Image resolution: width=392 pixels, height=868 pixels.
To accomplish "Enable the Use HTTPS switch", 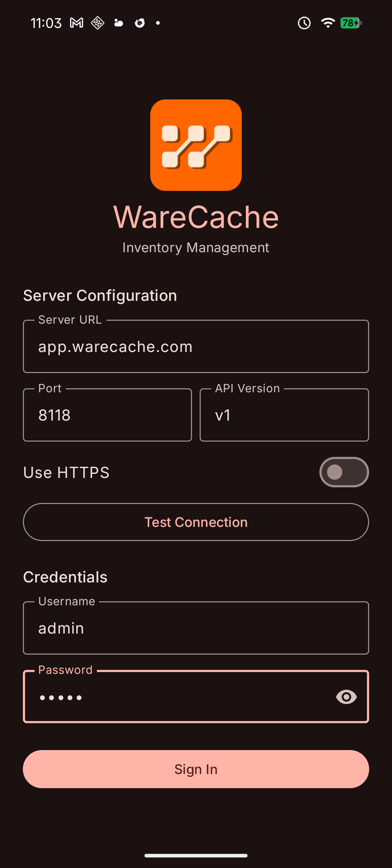I will click(x=344, y=472).
